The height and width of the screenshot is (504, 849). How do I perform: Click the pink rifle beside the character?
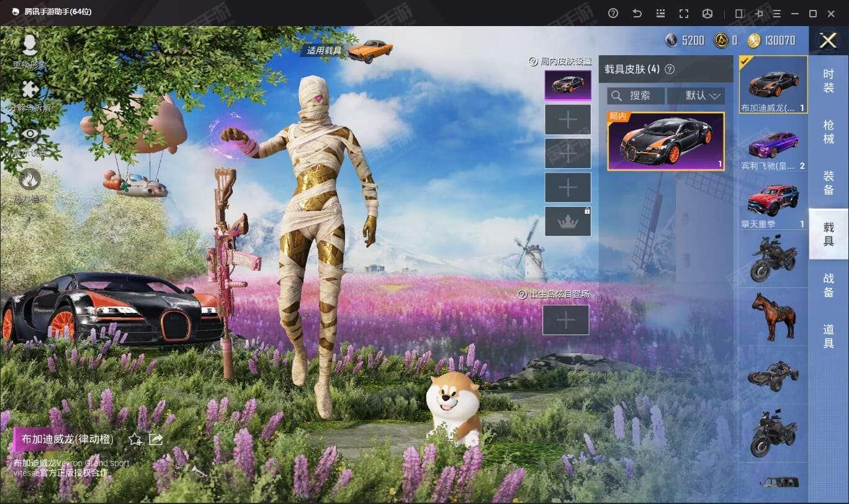click(232, 273)
